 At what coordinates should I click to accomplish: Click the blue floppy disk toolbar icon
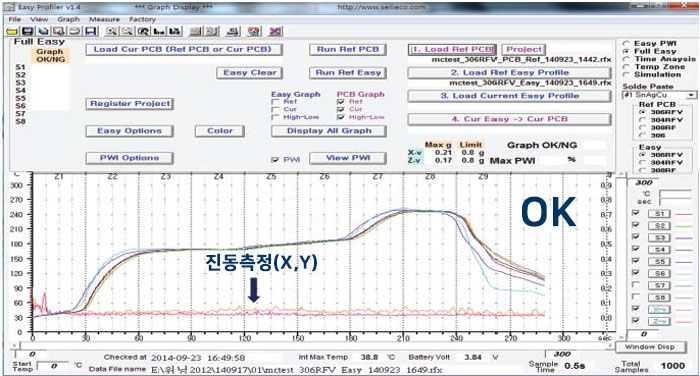(91, 31)
